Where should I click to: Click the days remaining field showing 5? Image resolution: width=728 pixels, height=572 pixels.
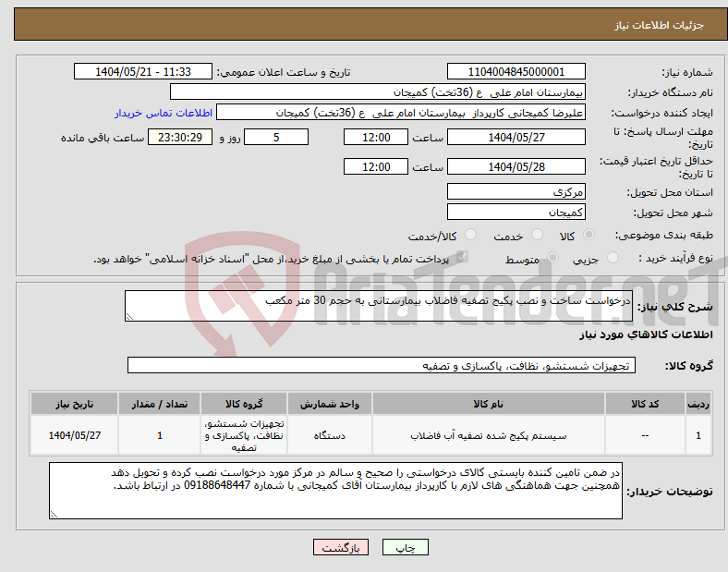pos(276,137)
